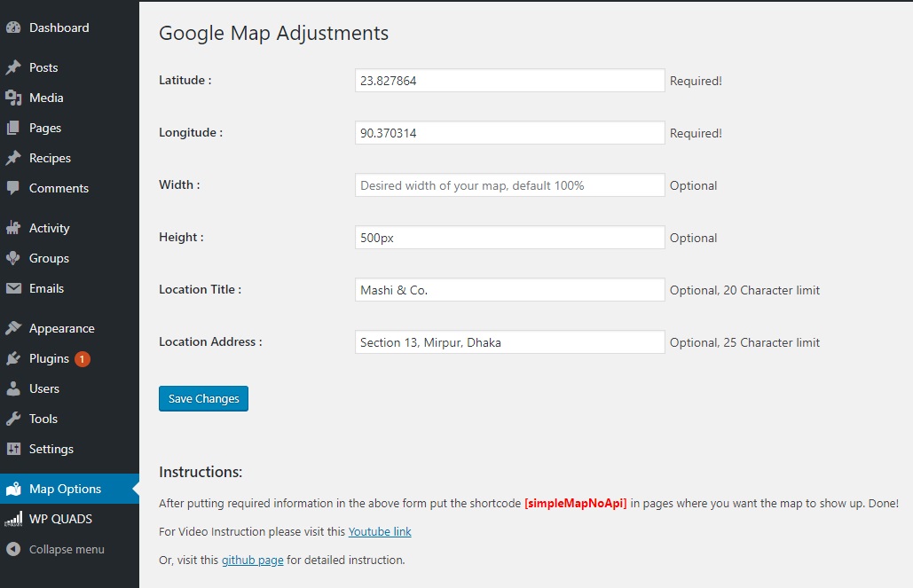
Task: Focus the Width input field
Action: click(509, 185)
